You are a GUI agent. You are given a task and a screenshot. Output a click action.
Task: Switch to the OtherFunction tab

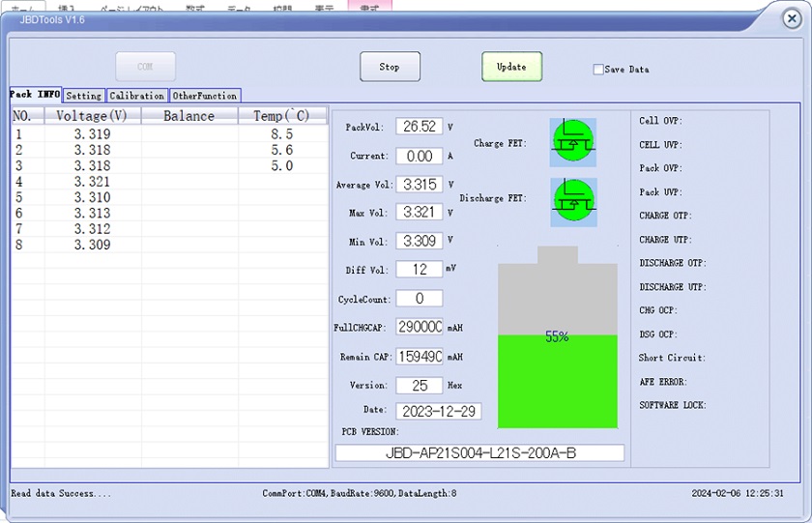(x=205, y=96)
